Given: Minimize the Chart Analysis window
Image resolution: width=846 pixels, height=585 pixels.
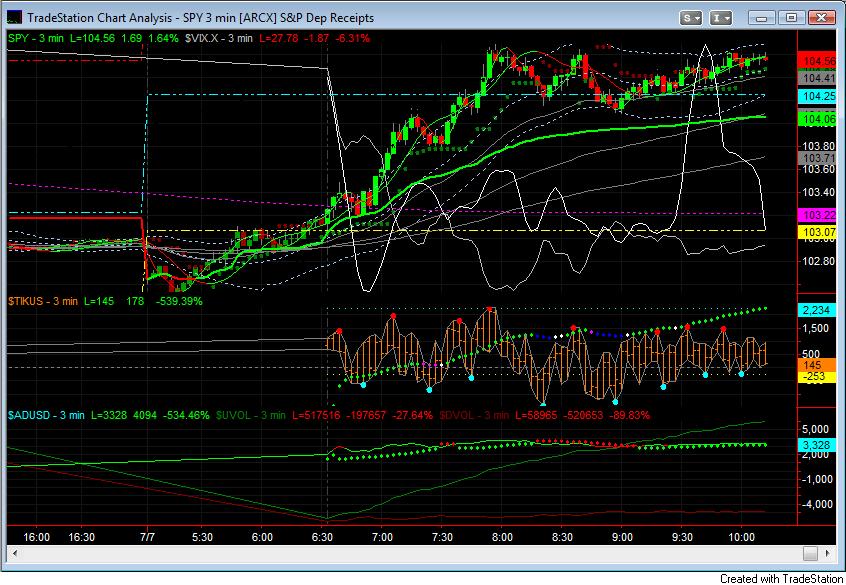Looking at the screenshot, I should 761,18.
